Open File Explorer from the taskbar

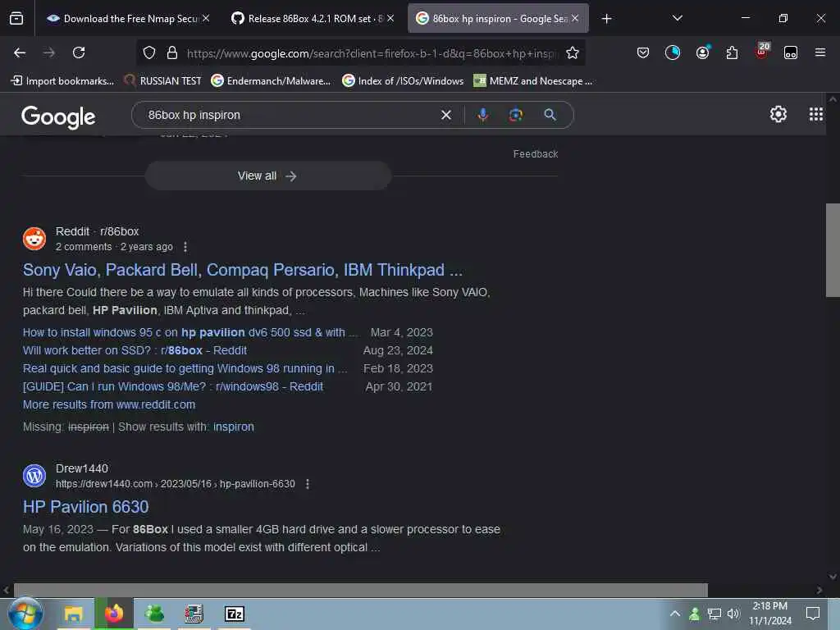click(x=73, y=614)
